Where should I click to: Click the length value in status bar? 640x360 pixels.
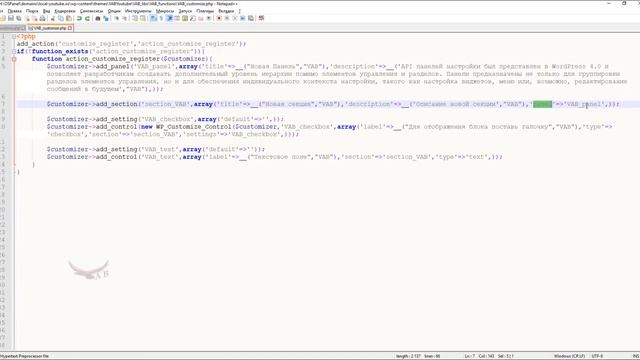(x=408, y=356)
